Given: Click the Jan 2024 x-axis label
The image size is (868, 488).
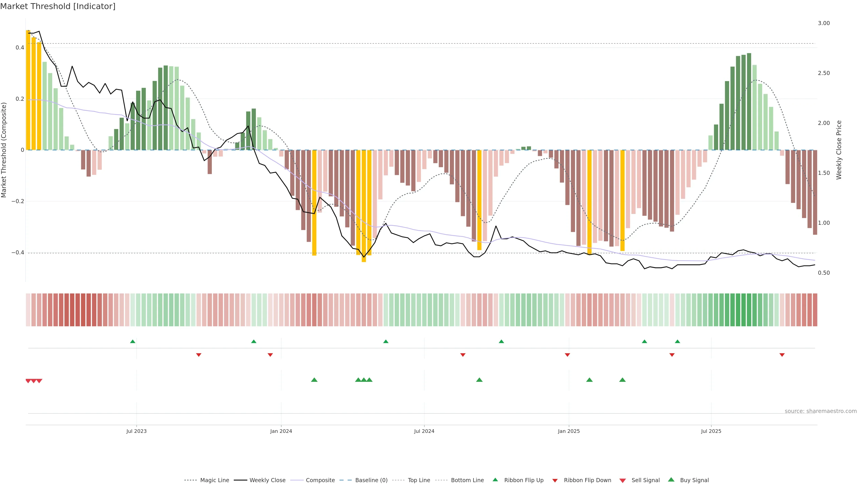Looking at the screenshot, I should tap(281, 431).
